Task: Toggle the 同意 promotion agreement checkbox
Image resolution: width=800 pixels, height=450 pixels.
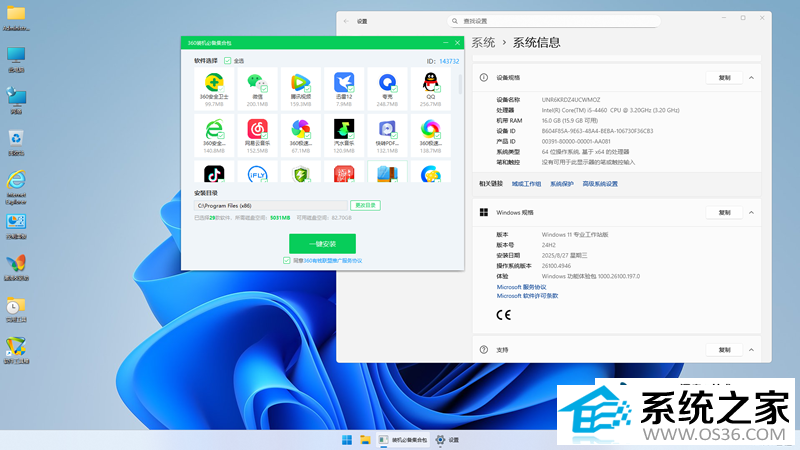Action: pos(287,260)
